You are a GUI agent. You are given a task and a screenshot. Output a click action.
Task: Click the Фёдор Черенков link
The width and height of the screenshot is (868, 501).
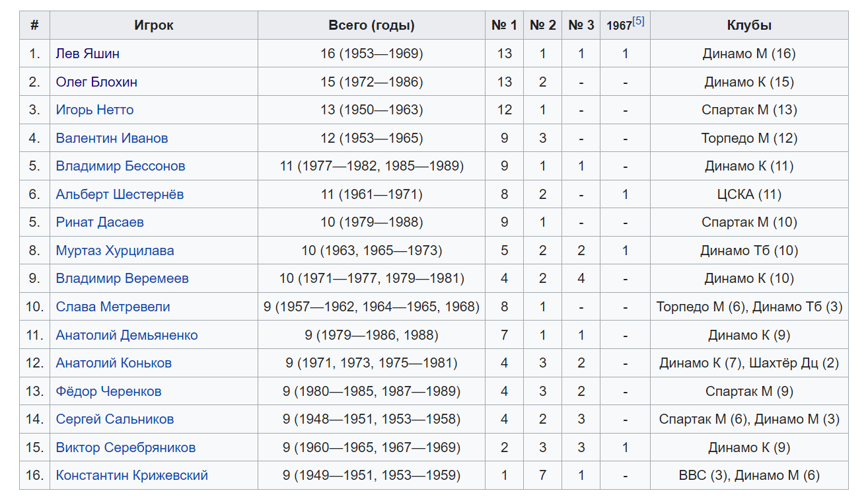(x=108, y=391)
